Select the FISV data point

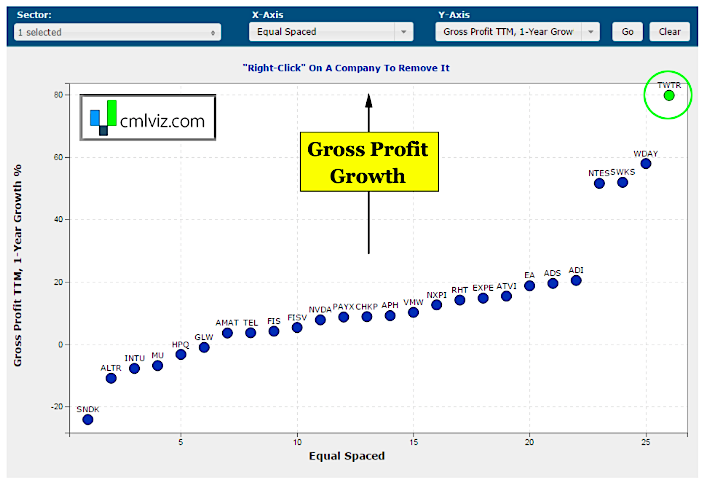pyautogui.click(x=297, y=327)
